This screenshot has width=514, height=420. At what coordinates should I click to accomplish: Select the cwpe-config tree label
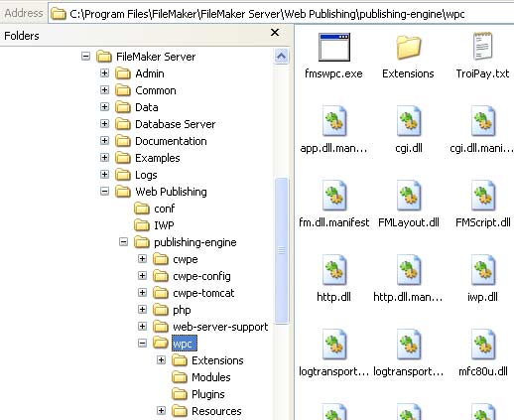(201, 276)
